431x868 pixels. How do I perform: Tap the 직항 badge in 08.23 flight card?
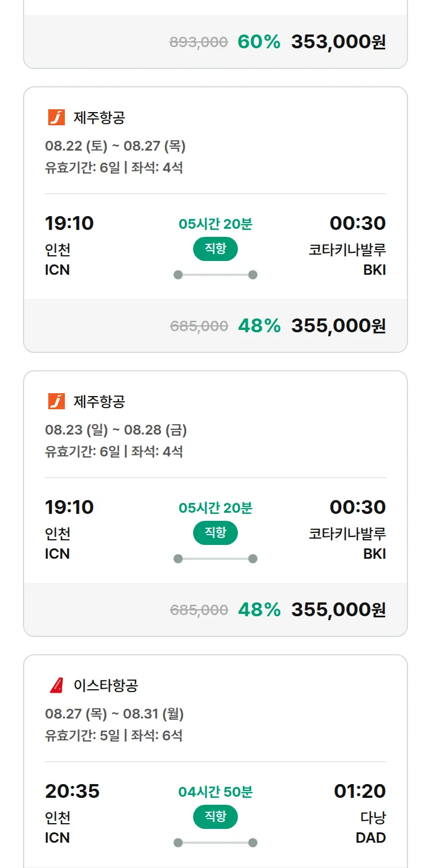215,533
